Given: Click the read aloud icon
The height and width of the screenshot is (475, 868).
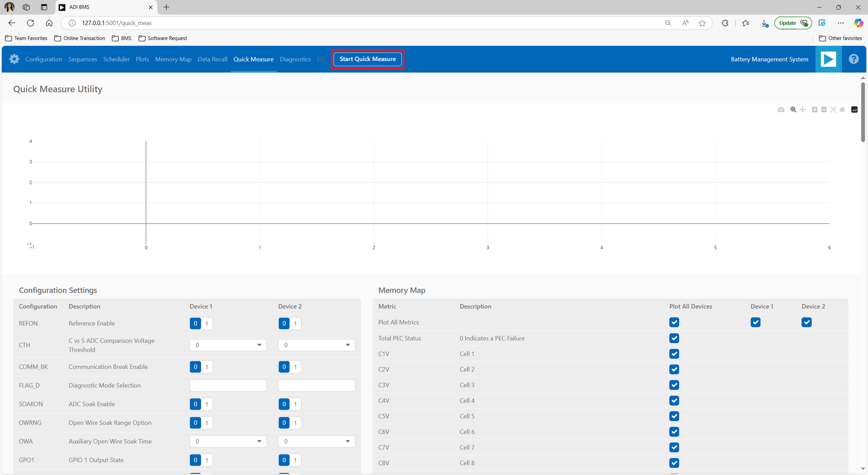Looking at the screenshot, I should 685,23.
